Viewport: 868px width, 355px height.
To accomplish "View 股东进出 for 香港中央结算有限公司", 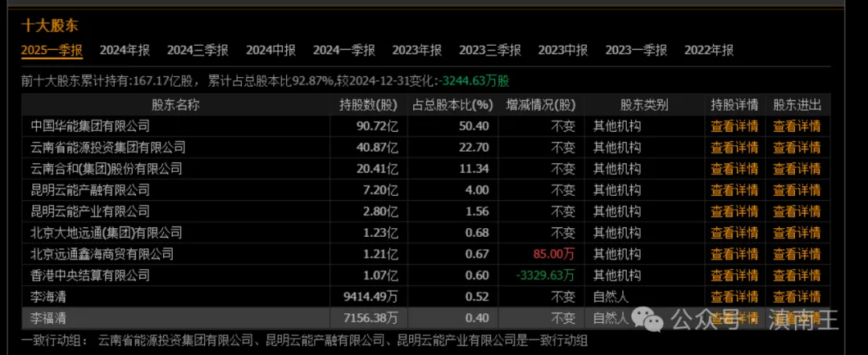I will coord(796,275).
